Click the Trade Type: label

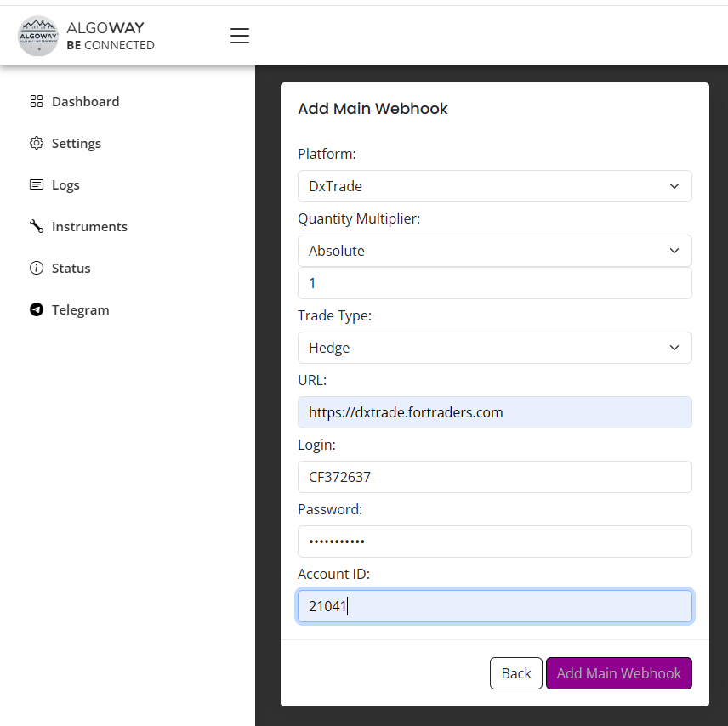[x=335, y=315]
